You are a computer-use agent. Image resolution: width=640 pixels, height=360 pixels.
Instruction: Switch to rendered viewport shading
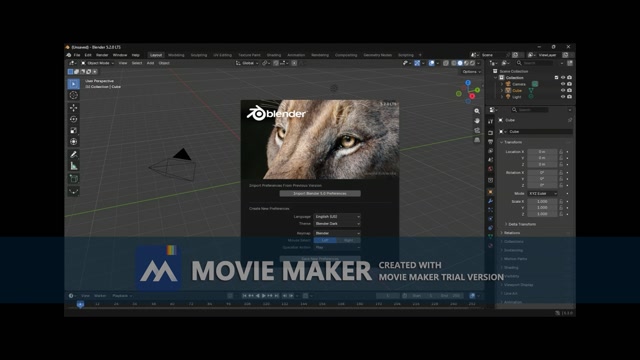472,63
